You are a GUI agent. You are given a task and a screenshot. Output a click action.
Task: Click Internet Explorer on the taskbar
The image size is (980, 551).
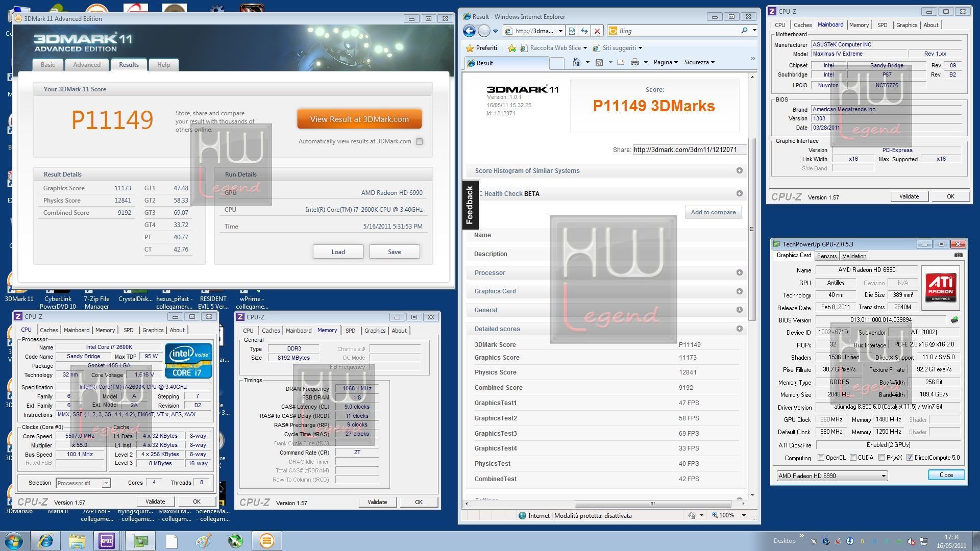[x=46, y=541]
